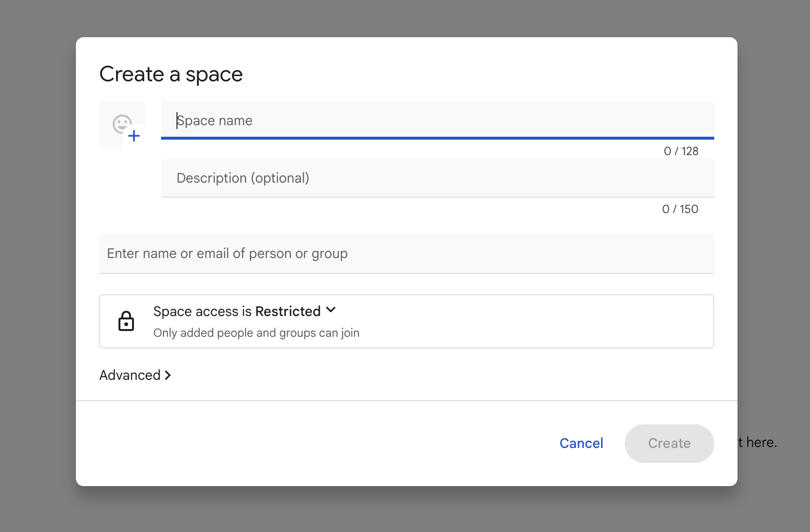The image size is (810, 532).
Task: Open the space avatar emoji picker
Action: click(x=122, y=124)
